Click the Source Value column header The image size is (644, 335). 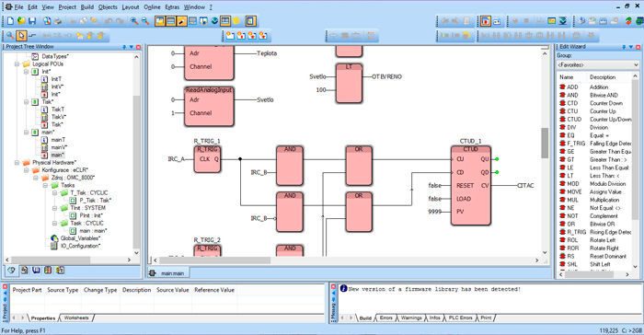[x=173, y=290]
